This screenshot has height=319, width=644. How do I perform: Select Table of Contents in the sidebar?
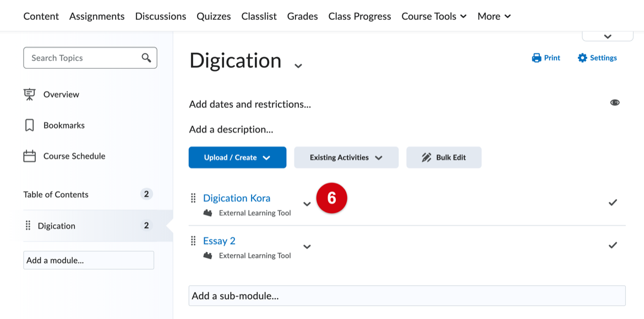click(56, 194)
